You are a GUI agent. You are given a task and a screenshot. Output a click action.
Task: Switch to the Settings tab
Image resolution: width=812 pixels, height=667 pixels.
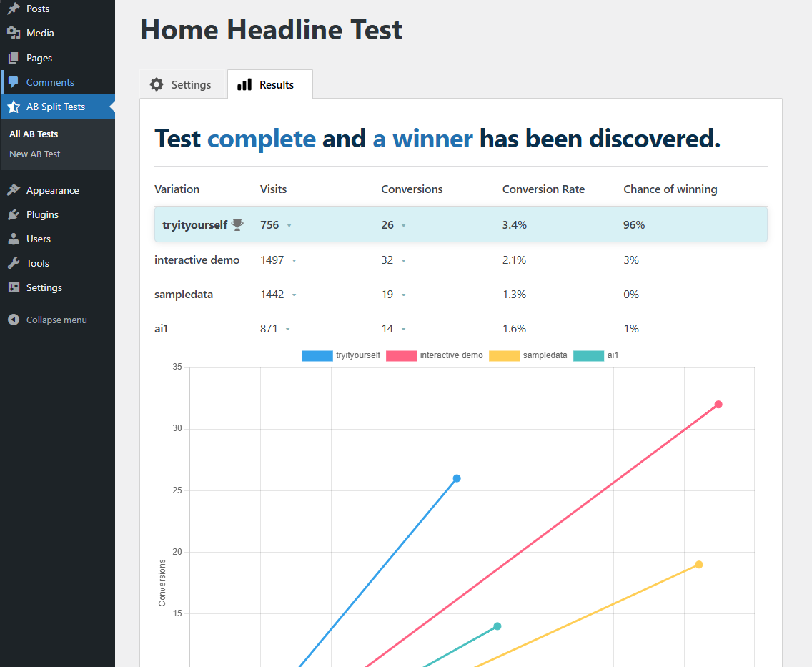click(183, 84)
